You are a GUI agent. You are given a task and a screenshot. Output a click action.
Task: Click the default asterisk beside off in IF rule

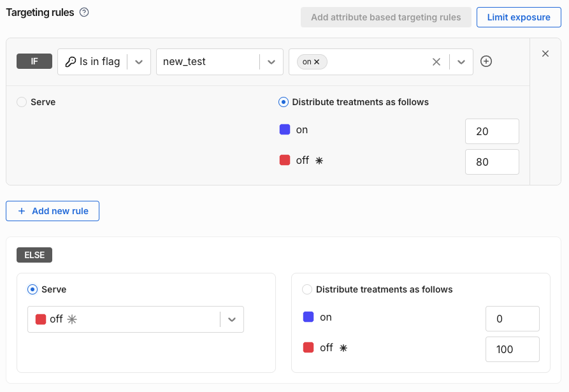pos(319,161)
